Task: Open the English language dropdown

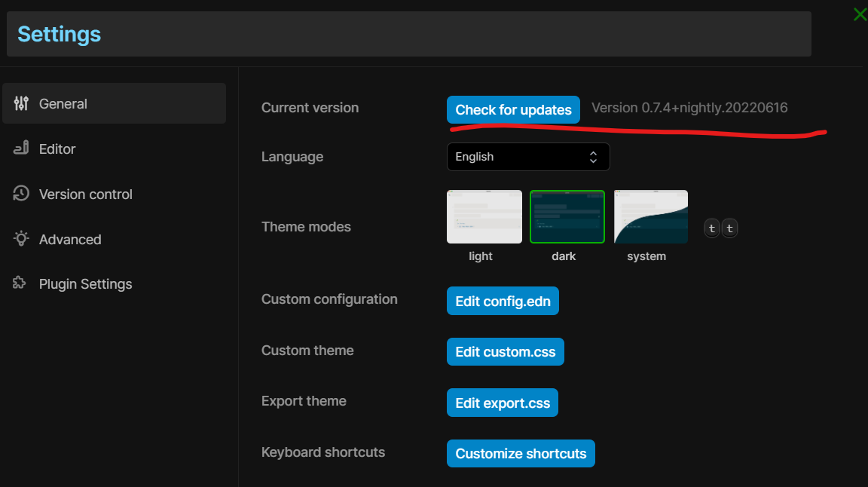Action: (x=527, y=157)
